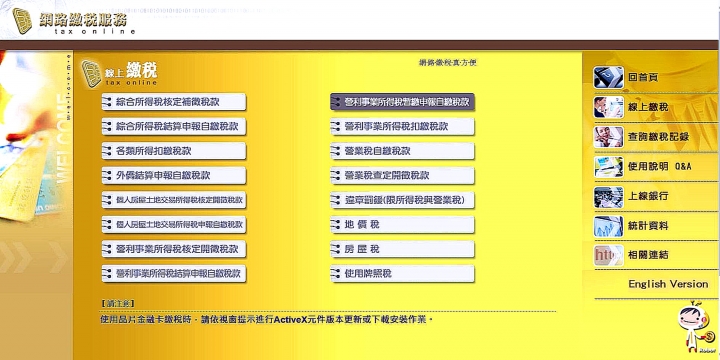Open the 統計資料 chart icon
The image size is (720, 360).
pyautogui.click(x=608, y=226)
